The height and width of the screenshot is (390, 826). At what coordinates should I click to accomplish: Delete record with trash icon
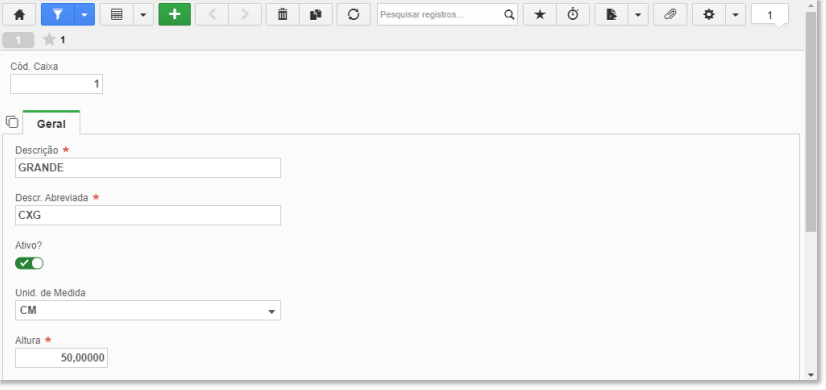pos(283,15)
